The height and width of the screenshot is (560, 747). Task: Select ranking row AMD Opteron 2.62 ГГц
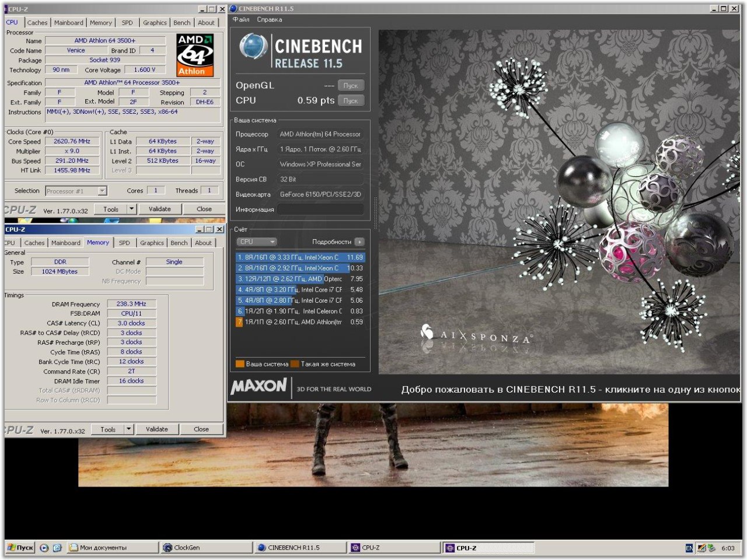tap(300, 279)
